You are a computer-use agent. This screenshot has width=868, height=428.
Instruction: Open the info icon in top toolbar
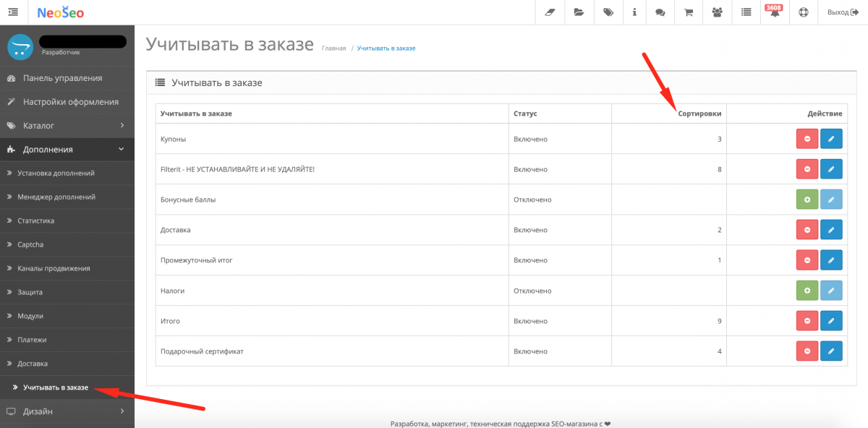(x=634, y=12)
